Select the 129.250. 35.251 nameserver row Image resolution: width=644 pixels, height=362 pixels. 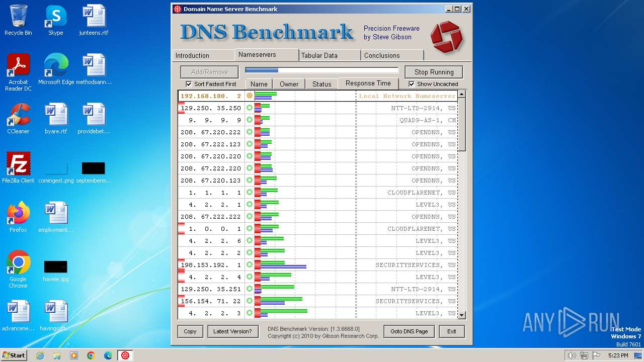317,289
